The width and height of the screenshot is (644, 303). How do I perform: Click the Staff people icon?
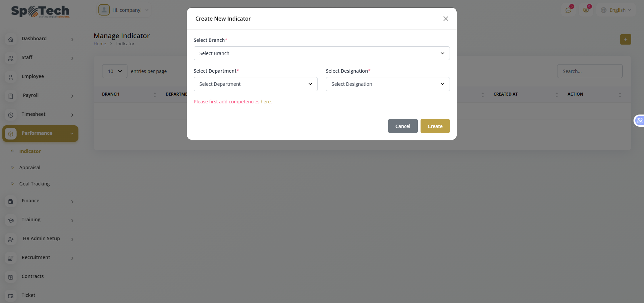11,58
